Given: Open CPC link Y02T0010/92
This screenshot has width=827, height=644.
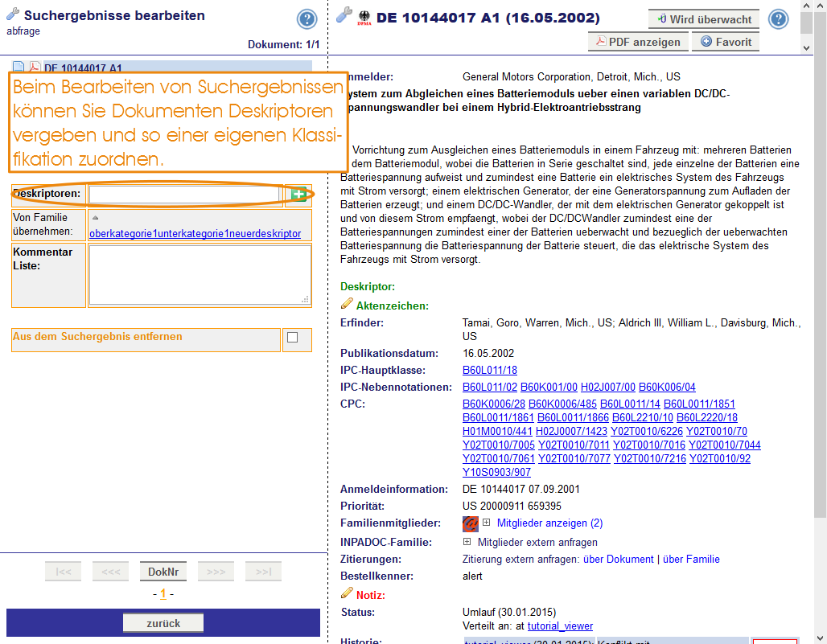Looking at the screenshot, I should 719,458.
